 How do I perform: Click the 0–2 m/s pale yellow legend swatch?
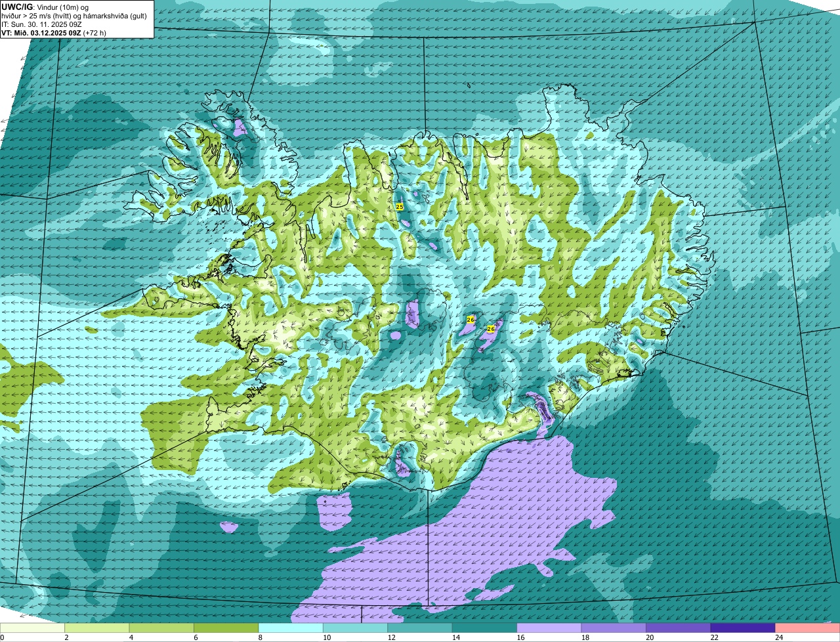[33, 628]
